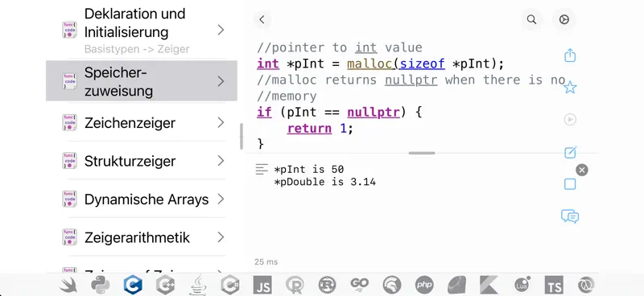
Task: Open the comments chat bubble icon
Action: tap(570, 216)
